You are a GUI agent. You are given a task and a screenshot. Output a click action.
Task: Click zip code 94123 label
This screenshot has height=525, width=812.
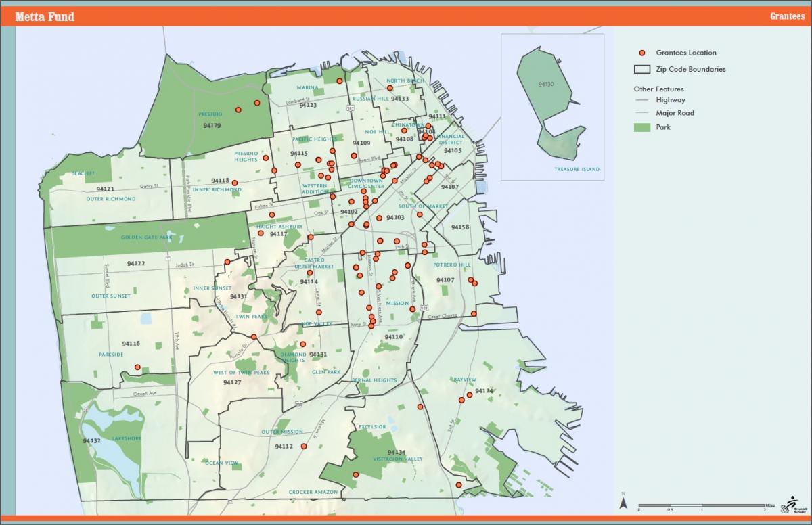307,105
